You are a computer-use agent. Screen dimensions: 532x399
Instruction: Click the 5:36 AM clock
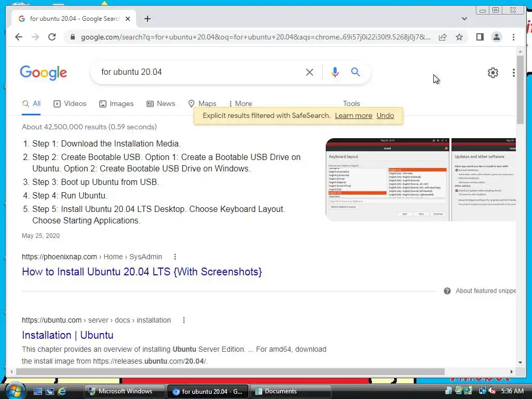pos(512,391)
